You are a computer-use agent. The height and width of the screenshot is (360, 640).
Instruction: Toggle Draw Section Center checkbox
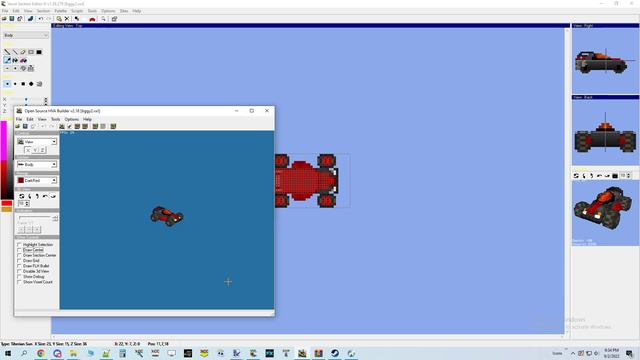[19, 255]
